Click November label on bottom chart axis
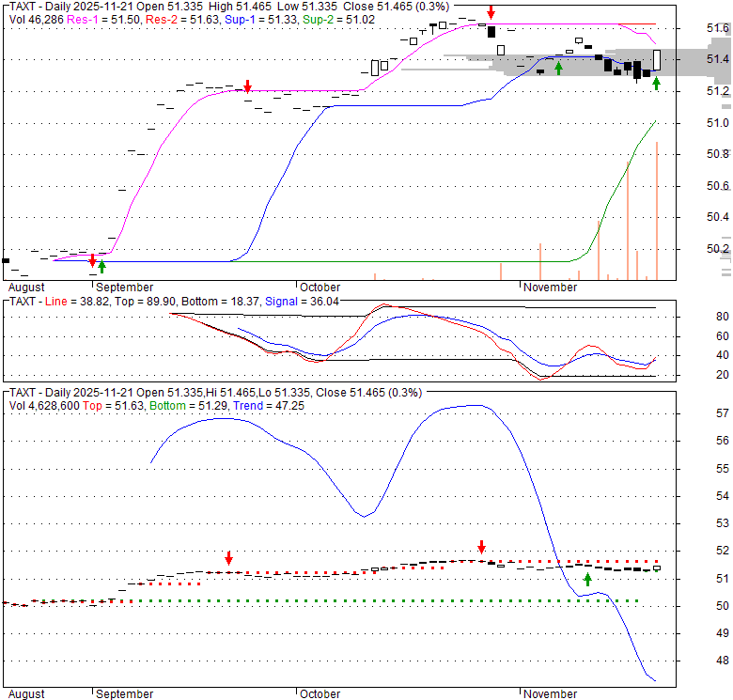 click(x=550, y=694)
